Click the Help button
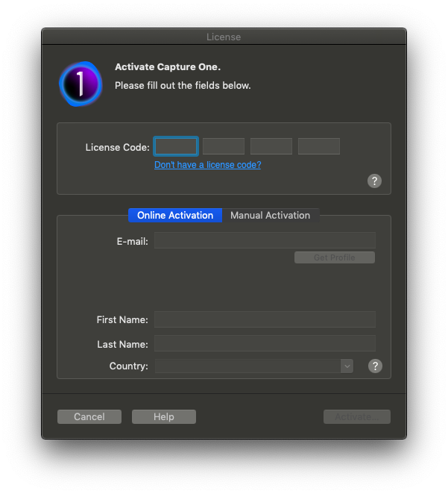This screenshot has height=494, width=448. pyautogui.click(x=164, y=417)
